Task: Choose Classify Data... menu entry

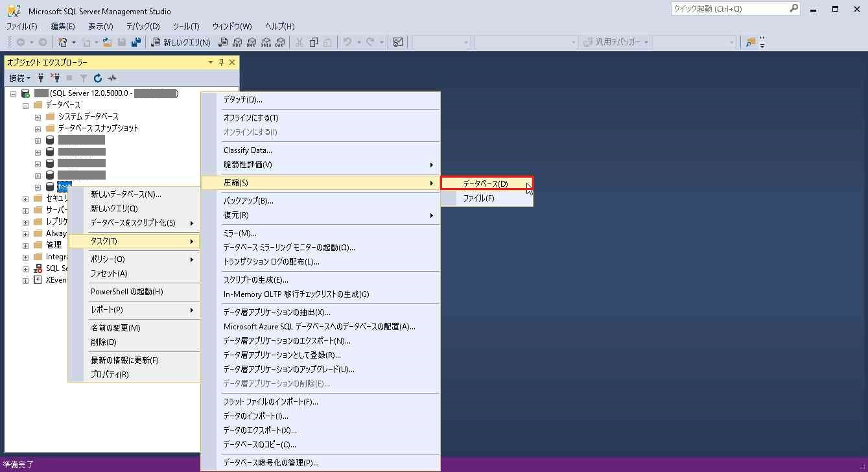Action: (320, 150)
